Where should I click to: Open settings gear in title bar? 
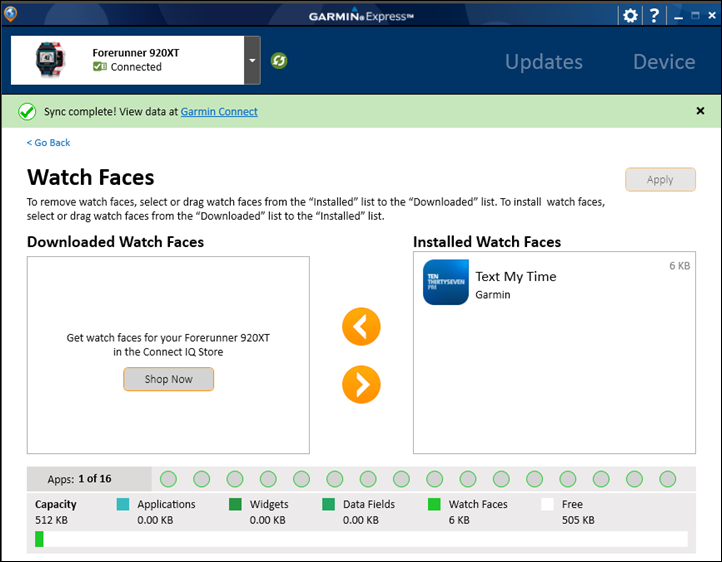click(x=630, y=16)
